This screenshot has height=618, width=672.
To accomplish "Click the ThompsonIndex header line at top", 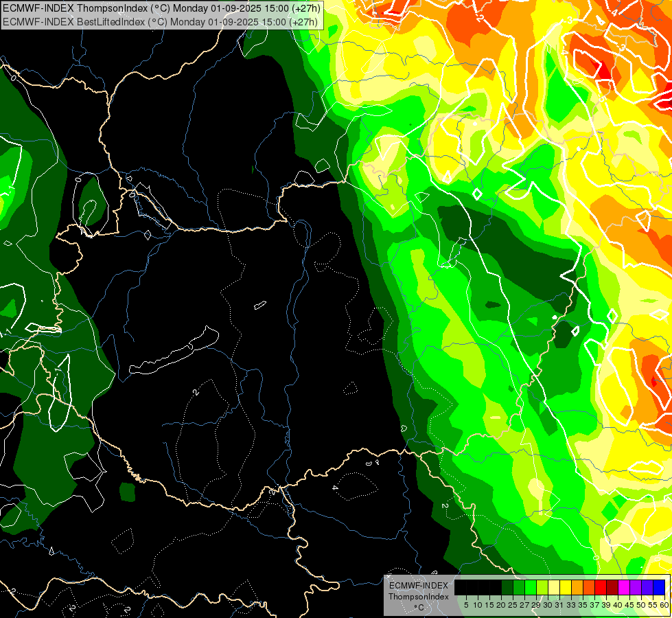I will click(161, 8).
